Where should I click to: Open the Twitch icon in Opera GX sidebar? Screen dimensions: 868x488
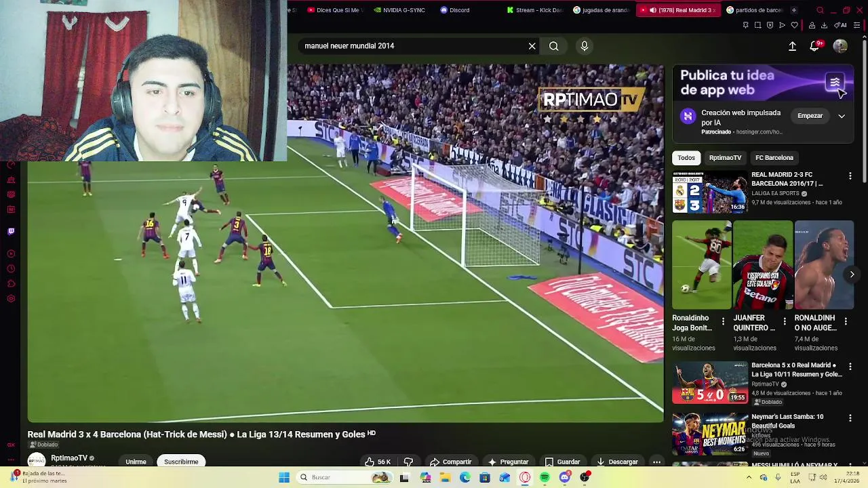(11, 231)
